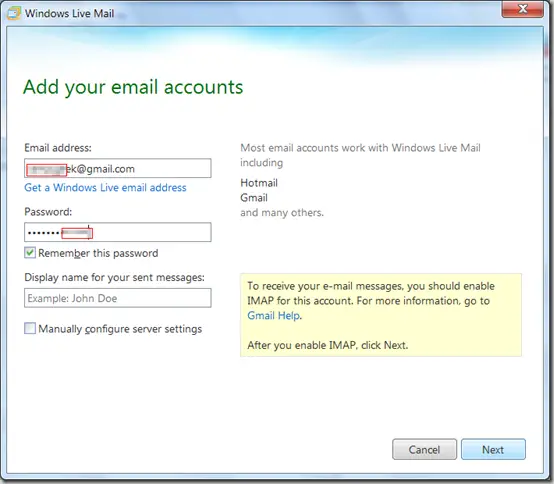The height and width of the screenshot is (484, 554).
Task: Click 'Display name for your sent messages:' label
Action: pyautogui.click(x=114, y=277)
